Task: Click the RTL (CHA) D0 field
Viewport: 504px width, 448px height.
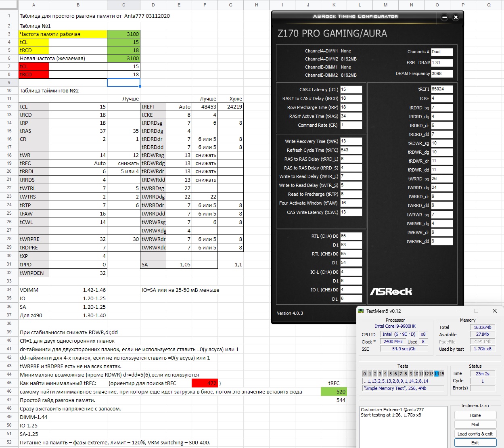Action: pyautogui.click(x=351, y=236)
